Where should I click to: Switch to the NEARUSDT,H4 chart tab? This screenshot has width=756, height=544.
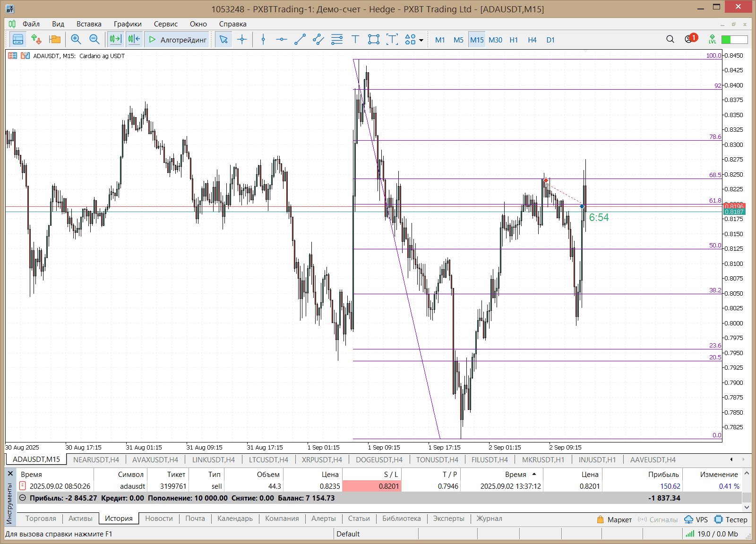point(96,459)
